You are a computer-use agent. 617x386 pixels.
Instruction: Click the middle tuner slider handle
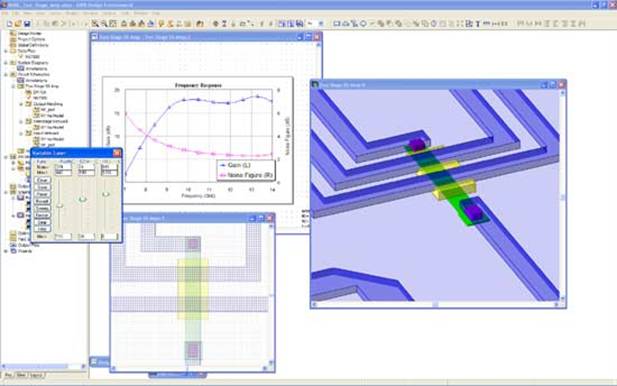point(83,199)
